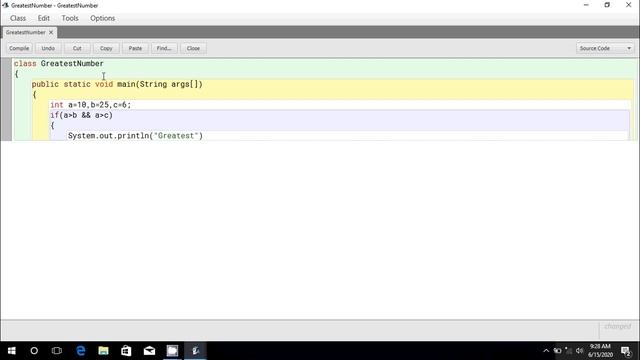The image size is (640, 360).
Task: Open the Tools menu
Action: (x=70, y=18)
